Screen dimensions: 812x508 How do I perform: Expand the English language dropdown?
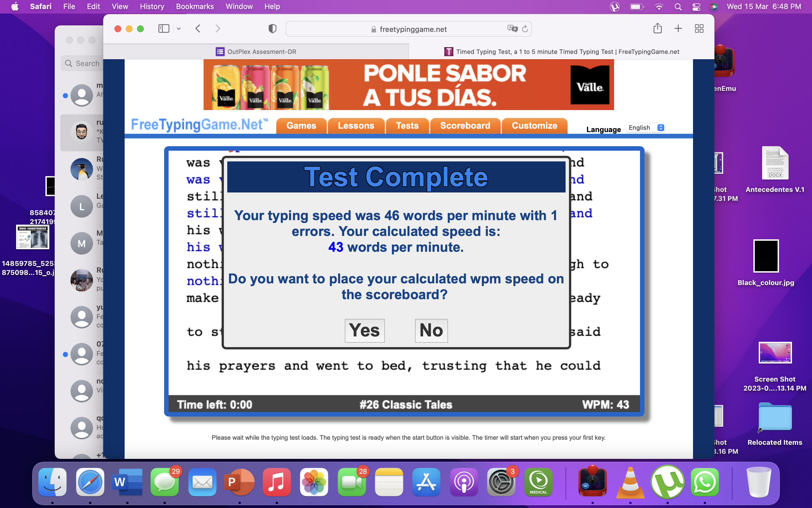(x=645, y=128)
